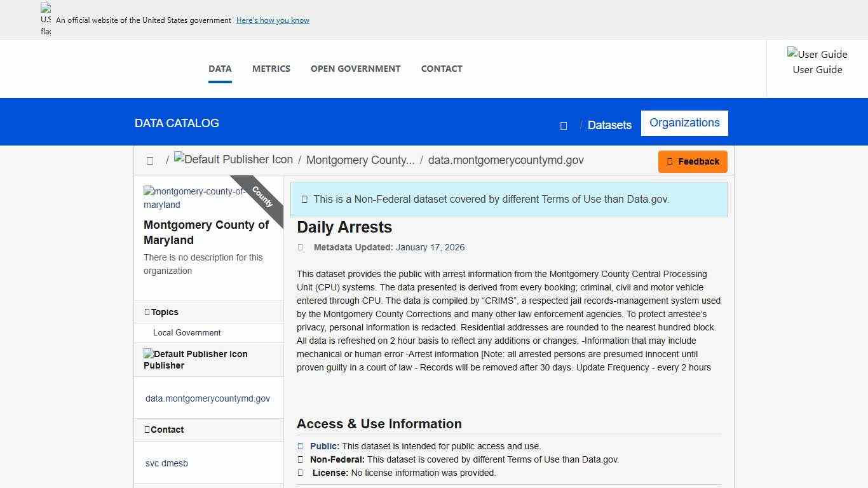Click the comment icon inside Feedback button
Image resolution: width=868 pixels, height=488 pixels.
[670, 161]
